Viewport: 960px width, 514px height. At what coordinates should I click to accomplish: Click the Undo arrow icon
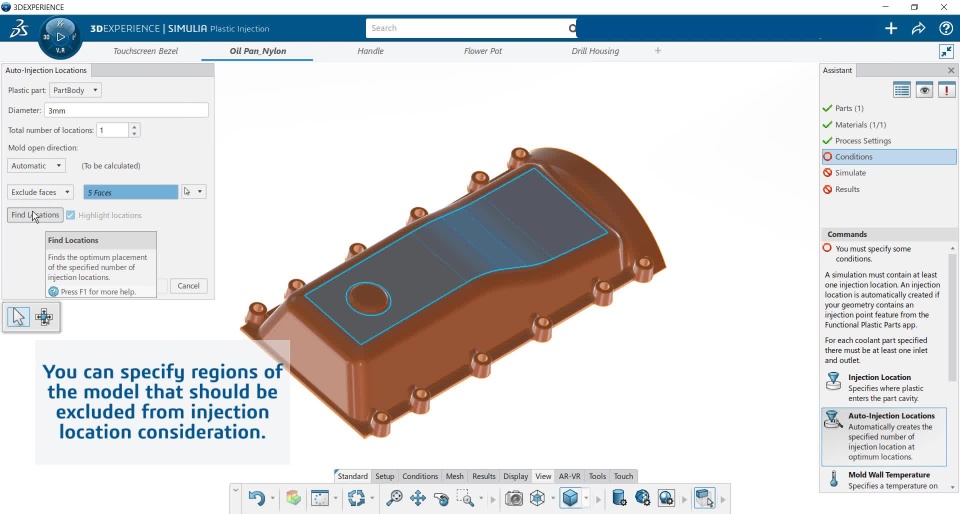tap(257, 498)
